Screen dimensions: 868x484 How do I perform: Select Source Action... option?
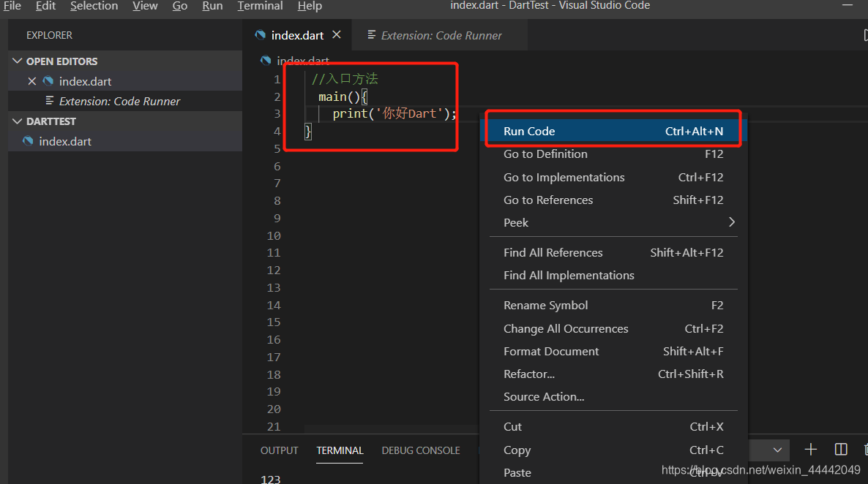tap(613, 396)
